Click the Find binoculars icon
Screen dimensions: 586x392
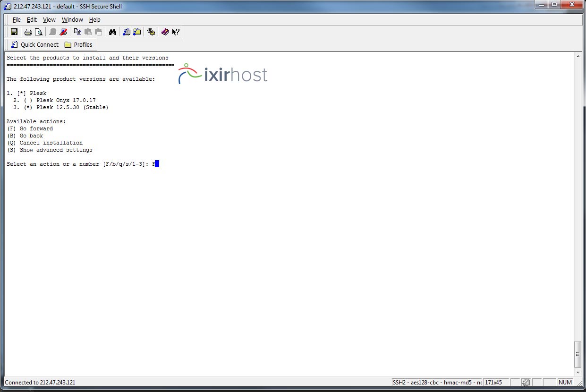pyautogui.click(x=112, y=32)
